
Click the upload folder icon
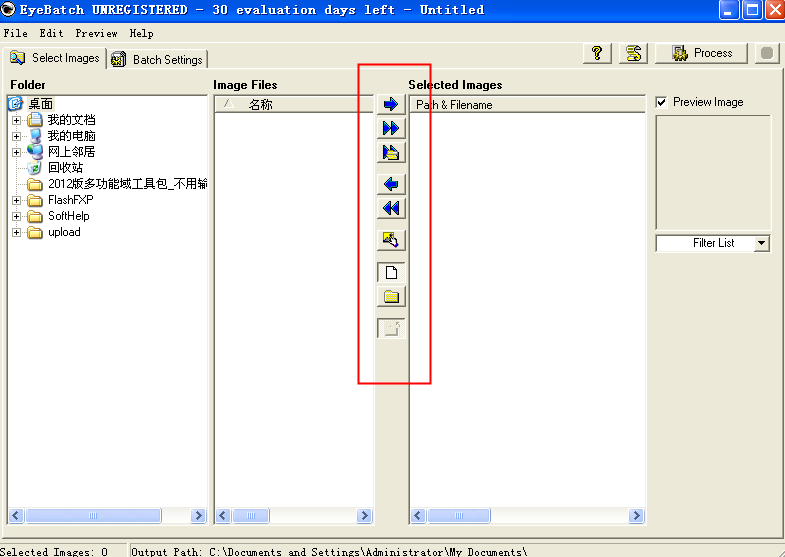(x=35, y=232)
